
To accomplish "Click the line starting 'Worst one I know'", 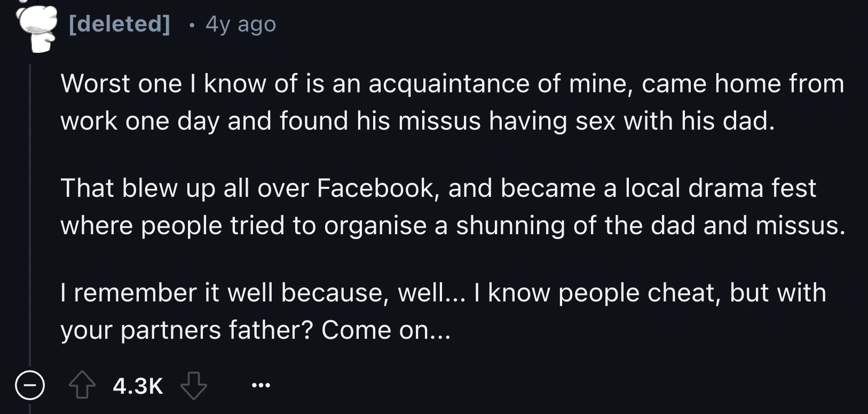I will [452, 84].
